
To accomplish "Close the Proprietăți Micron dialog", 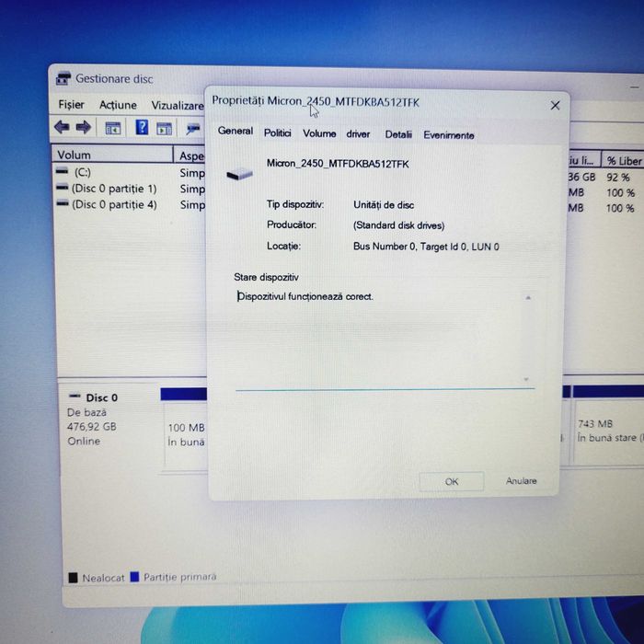I will tap(555, 106).
